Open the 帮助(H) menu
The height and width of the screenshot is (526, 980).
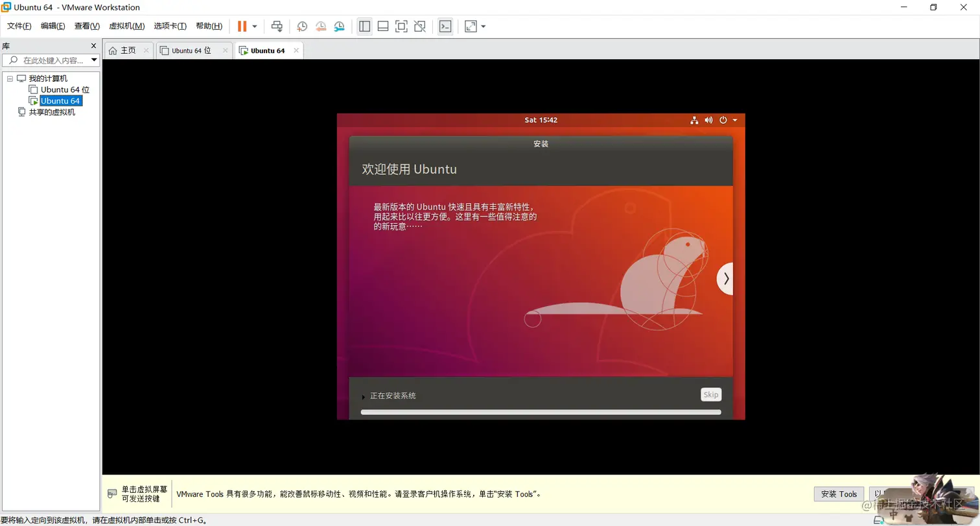coord(209,26)
